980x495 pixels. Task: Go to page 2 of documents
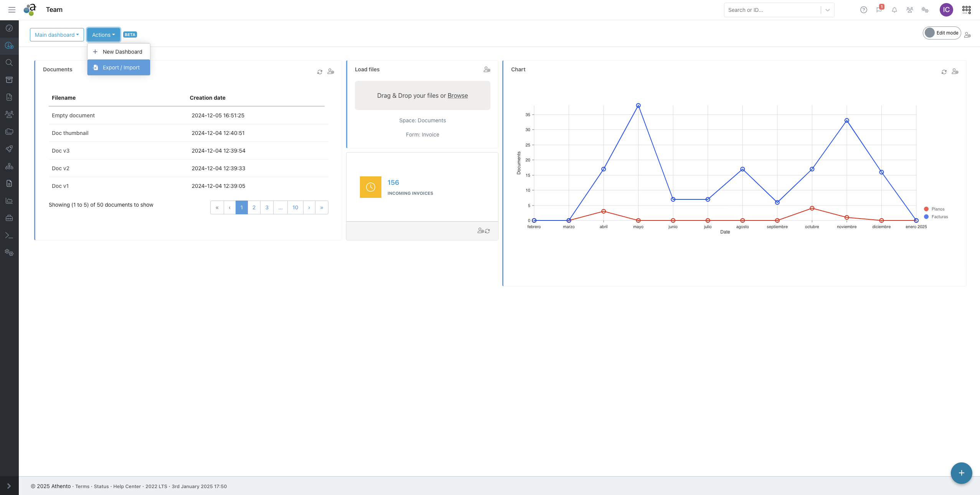click(x=254, y=207)
